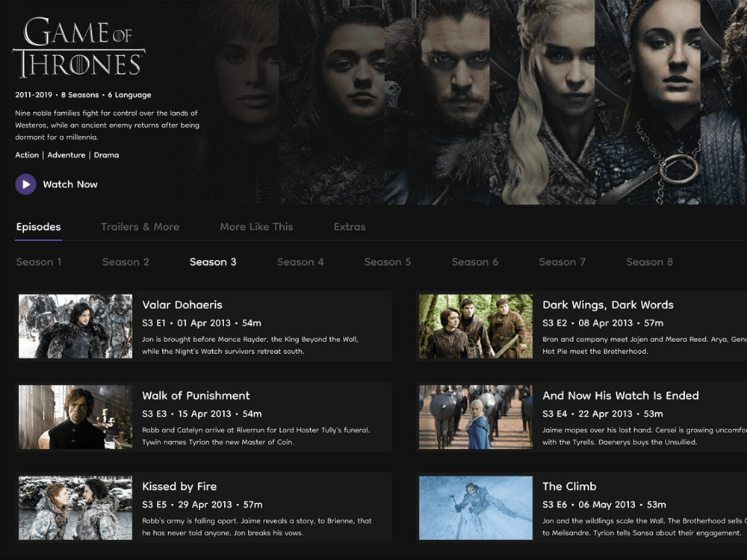Click the Watch Now play icon
The height and width of the screenshot is (560, 747).
24,184
